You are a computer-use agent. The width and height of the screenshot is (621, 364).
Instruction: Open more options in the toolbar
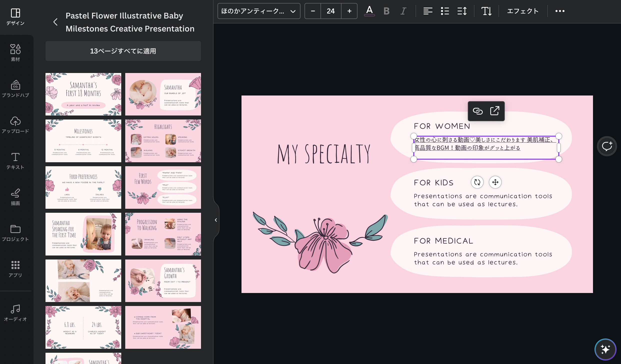(x=560, y=11)
